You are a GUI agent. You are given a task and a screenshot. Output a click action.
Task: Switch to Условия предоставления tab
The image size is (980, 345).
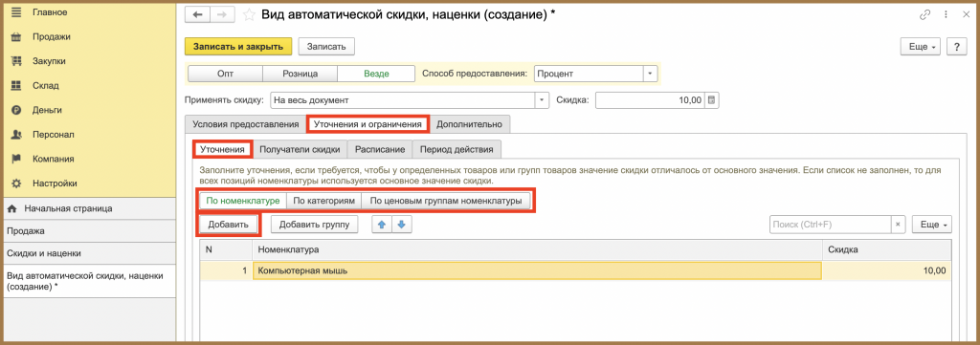click(246, 124)
